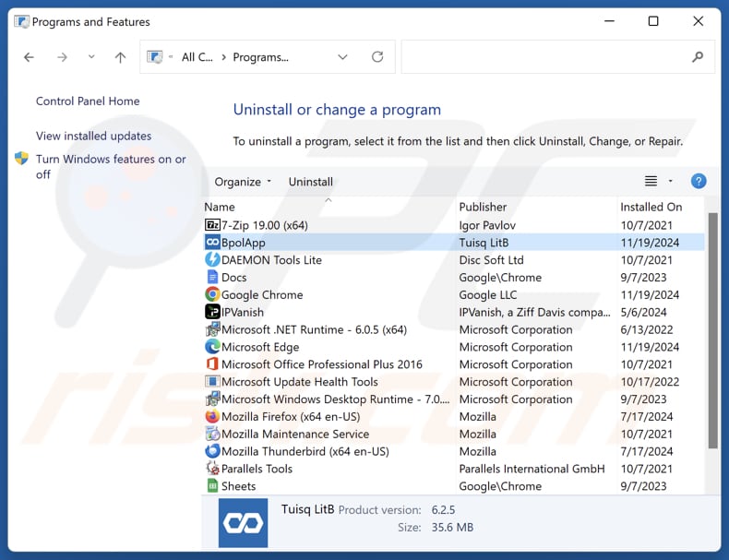Click the large BpolApp details icon
Viewport: 729px width, 560px height.
244,523
